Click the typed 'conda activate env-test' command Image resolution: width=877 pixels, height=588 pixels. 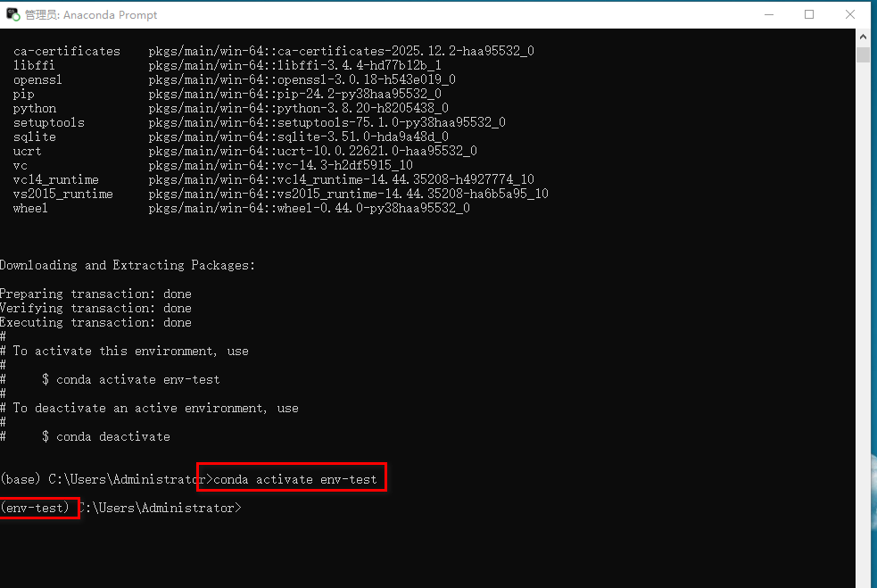(x=295, y=479)
